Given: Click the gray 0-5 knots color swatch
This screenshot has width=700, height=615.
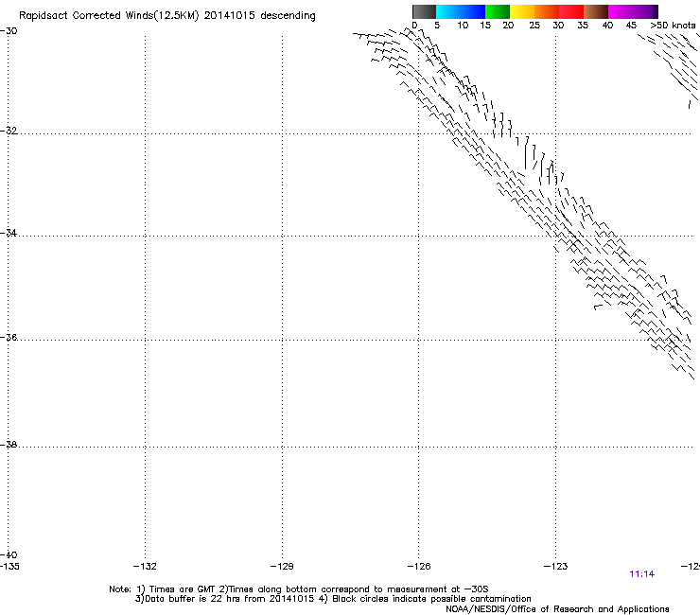Looking at the screenshot, I should [x=424, y=11].
